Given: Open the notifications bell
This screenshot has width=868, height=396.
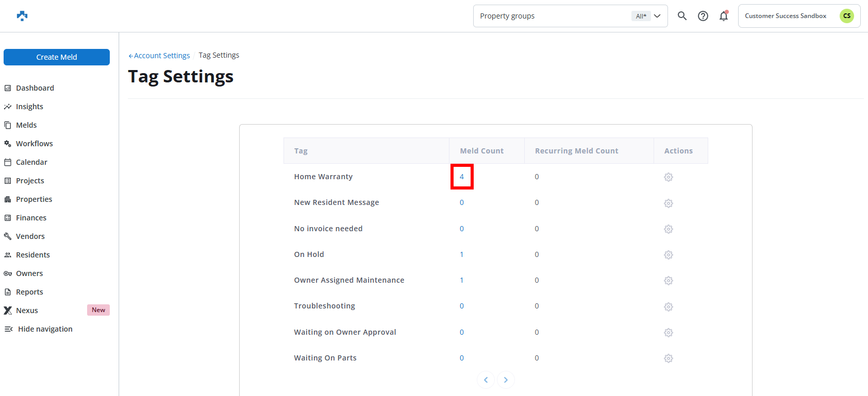Looking at the screenshot, I should [724, 16].
